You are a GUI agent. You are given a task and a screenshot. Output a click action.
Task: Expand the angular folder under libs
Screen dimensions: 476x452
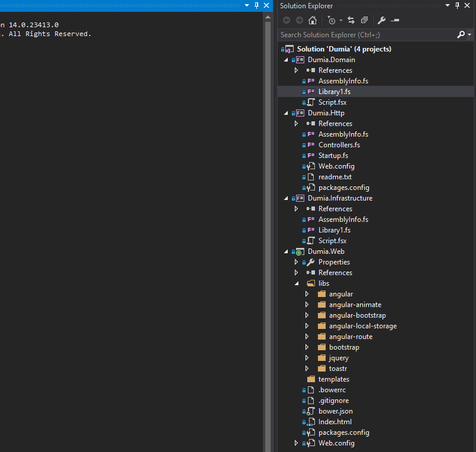(x=307, y=293)
